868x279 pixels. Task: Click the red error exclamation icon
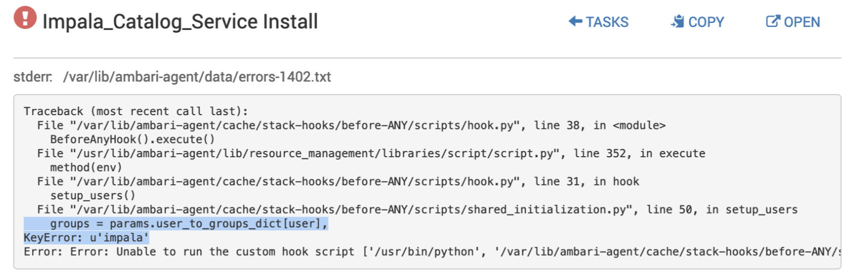[x=25, y=18]
